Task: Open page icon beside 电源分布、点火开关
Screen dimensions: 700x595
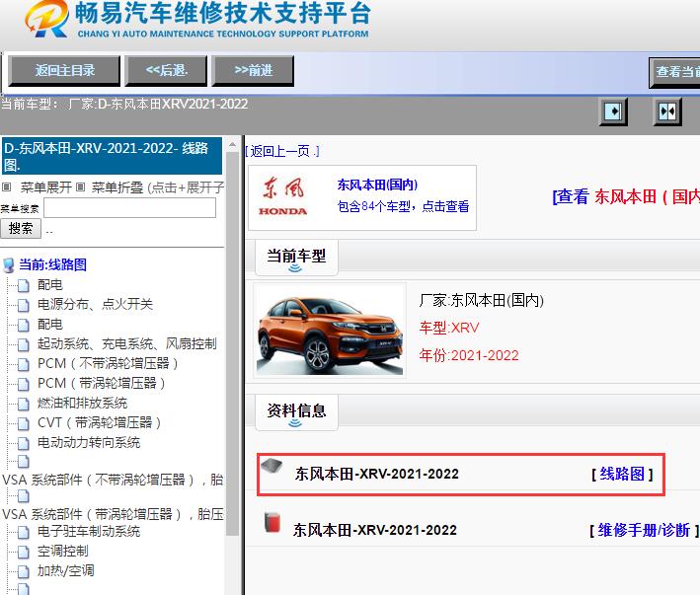Action: (x=24, y=305)
